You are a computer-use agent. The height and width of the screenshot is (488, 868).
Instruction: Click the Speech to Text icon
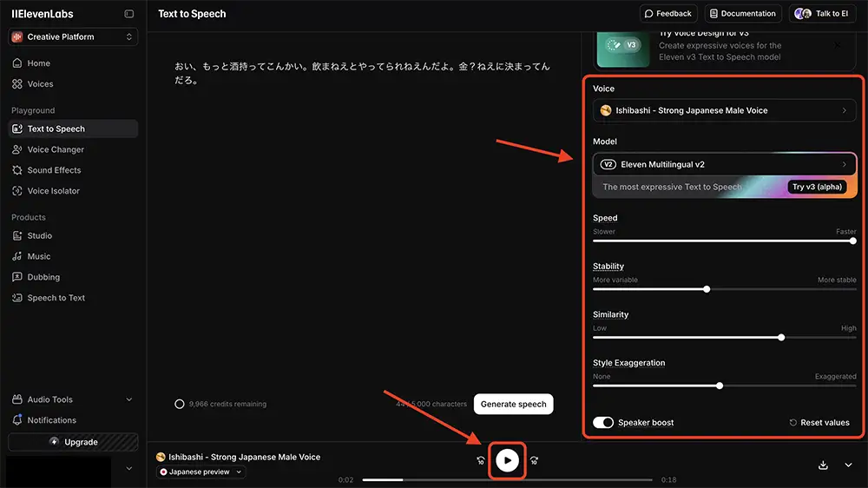click(17, 298)
